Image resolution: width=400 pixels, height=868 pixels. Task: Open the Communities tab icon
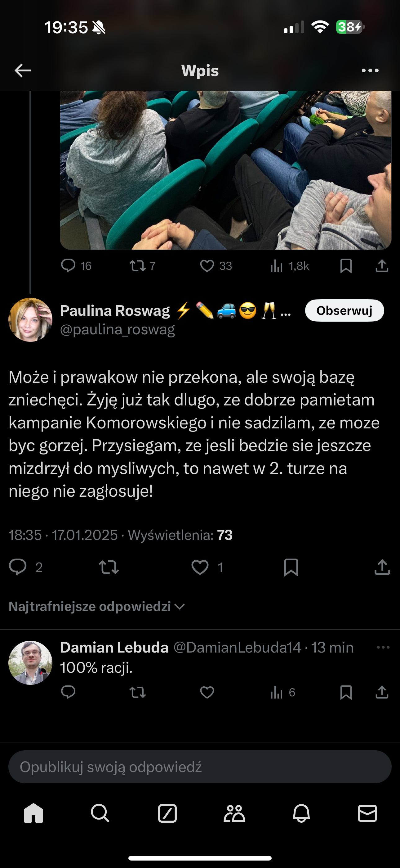pos(234,813)
